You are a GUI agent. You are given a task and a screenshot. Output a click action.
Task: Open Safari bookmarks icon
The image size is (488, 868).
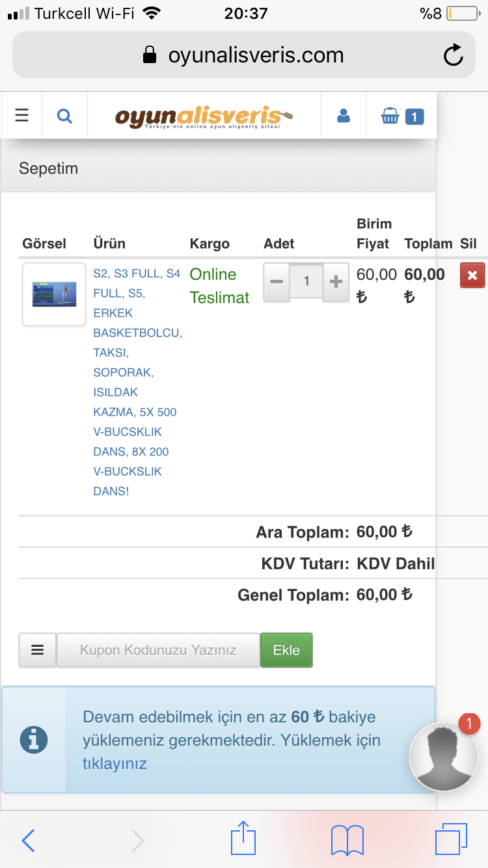(x=347, y=840)
